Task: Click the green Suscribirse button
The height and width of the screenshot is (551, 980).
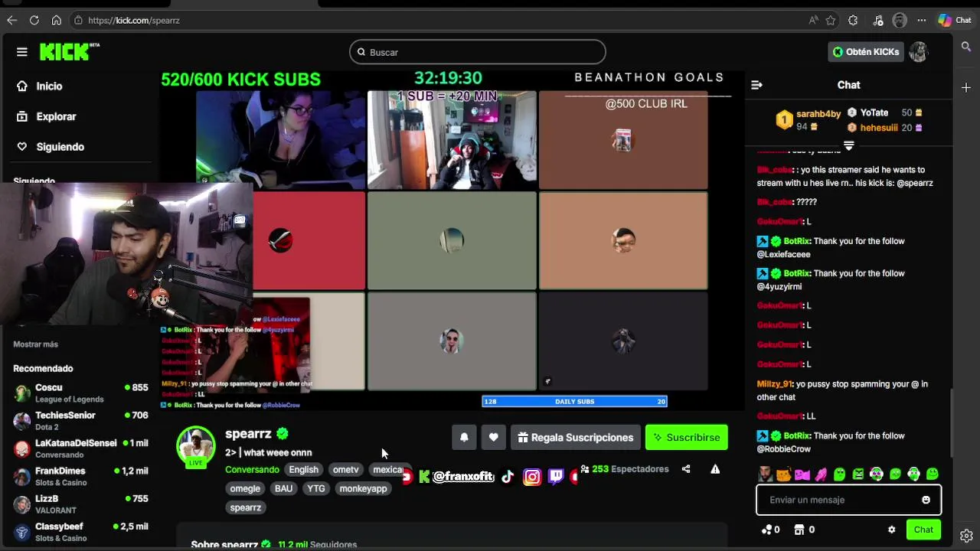Action: pos(687,438)
